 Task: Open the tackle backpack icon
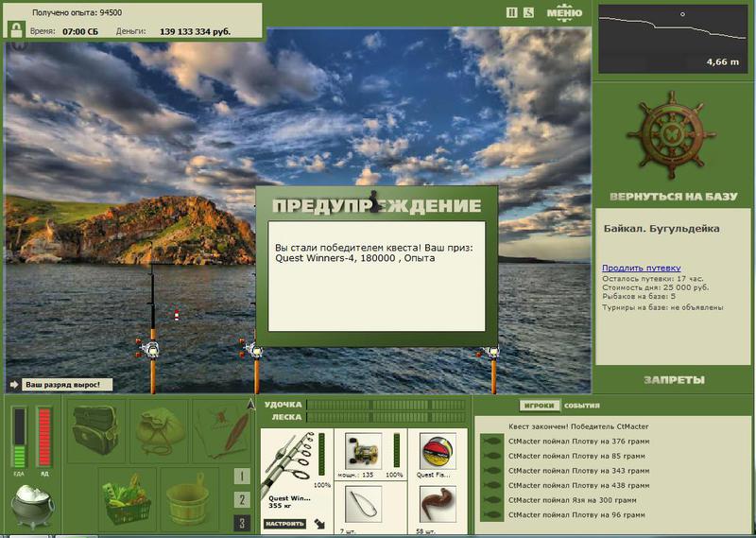[95, 430]
